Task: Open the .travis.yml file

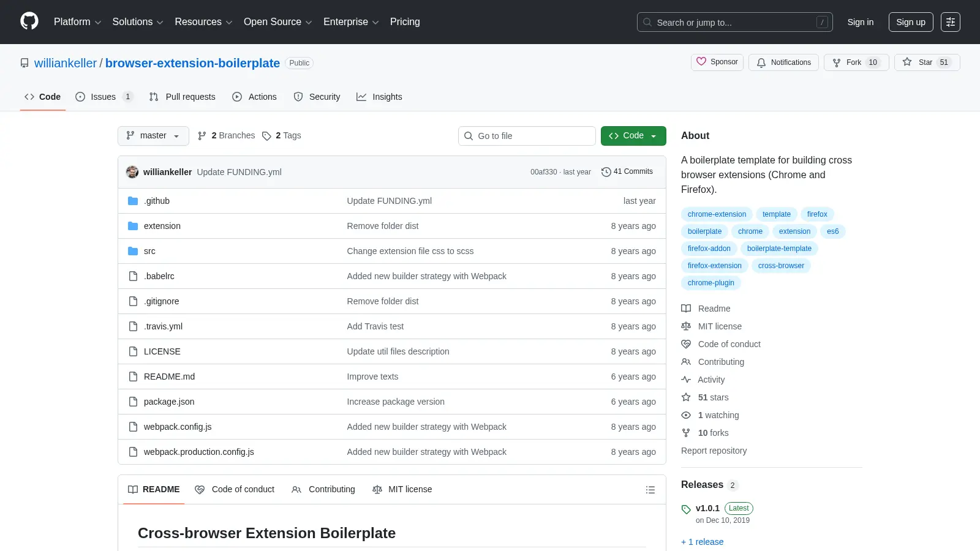Action: (163, 326)
